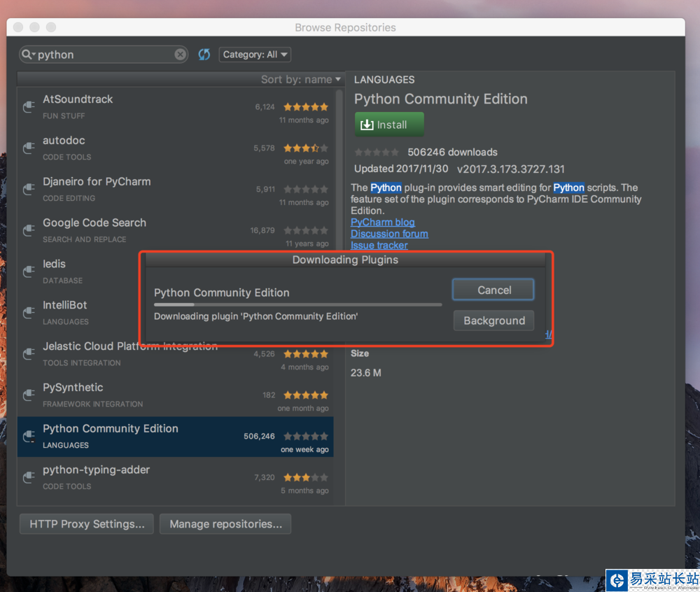This screenshot has width=700, height=592.
Task: Click the Python Community Edition plugin icon
Action: (29, 436)
